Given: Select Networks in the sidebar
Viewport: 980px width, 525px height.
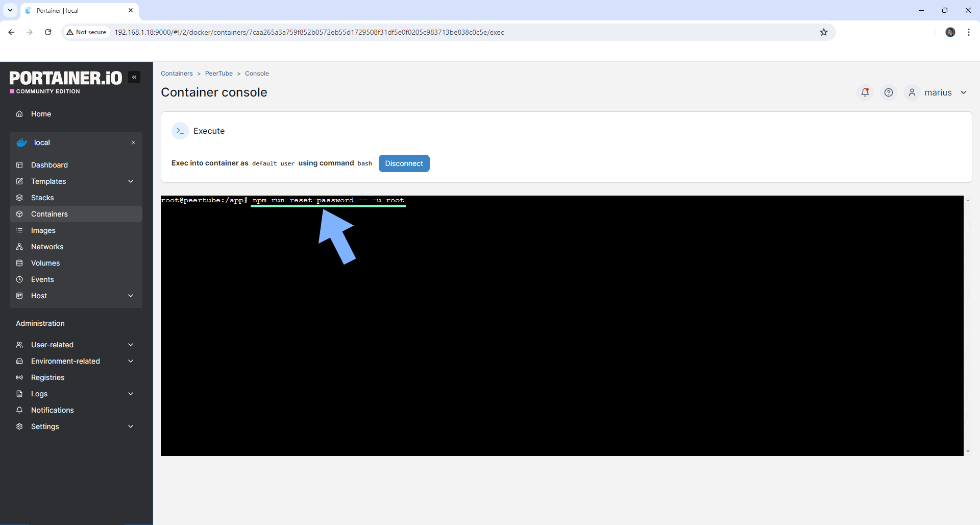Looking at the screenshot, I should [x=46, y=247].
